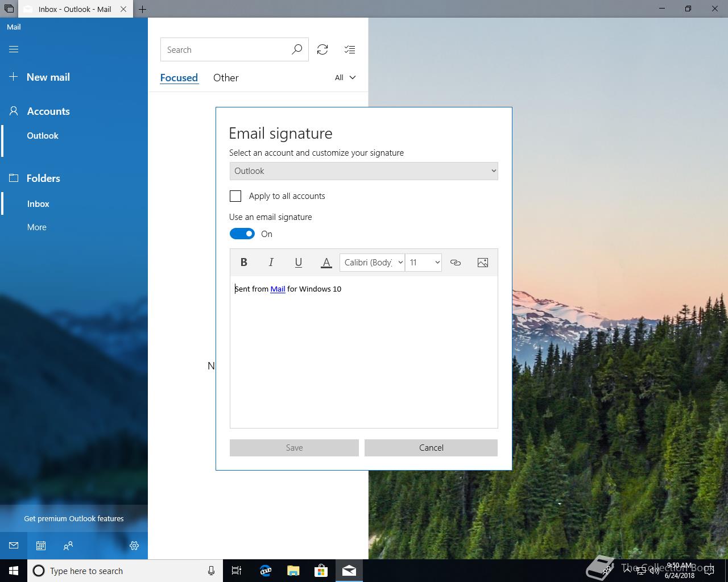Open the Folders section

tap(35, 178)
